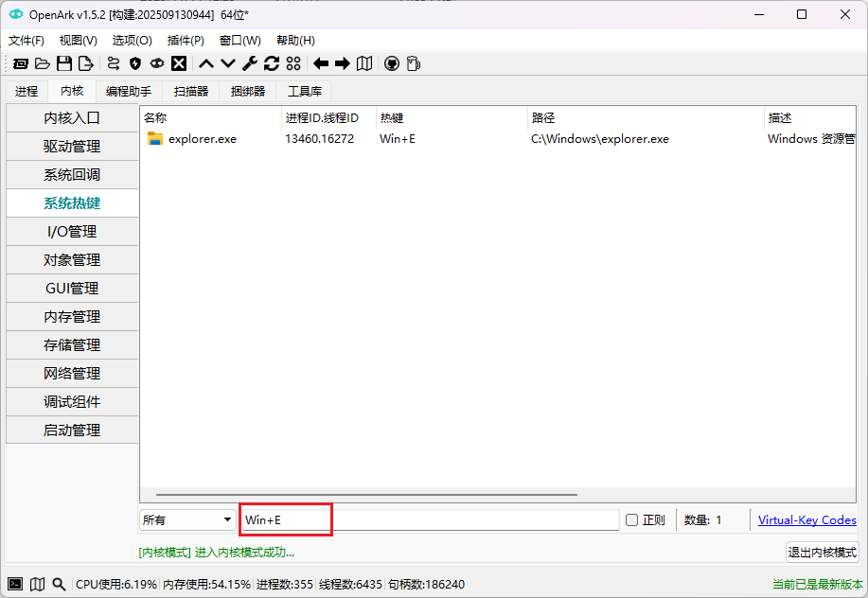Select 启动管理 in the sidebar
This screenshot has width=868, height=598.
coord(72,430)
